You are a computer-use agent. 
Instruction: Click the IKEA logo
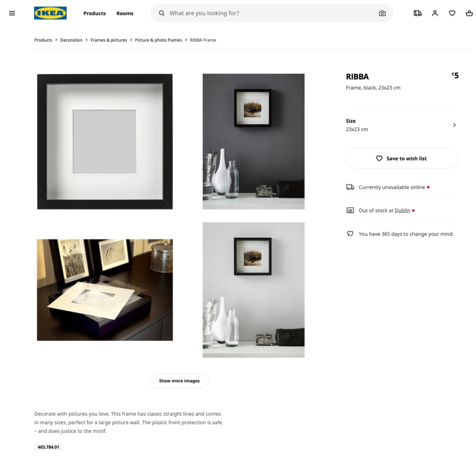(50, 13)
